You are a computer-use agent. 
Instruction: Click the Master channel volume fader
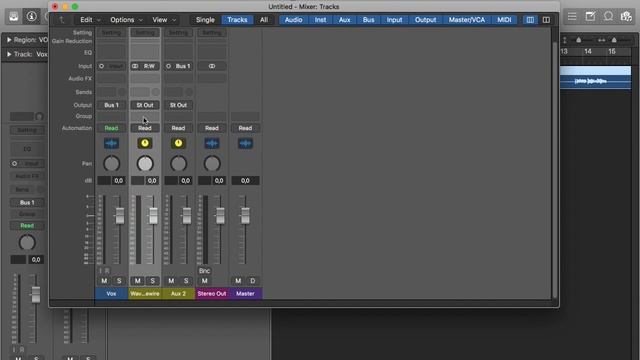[x=245, y=216]
